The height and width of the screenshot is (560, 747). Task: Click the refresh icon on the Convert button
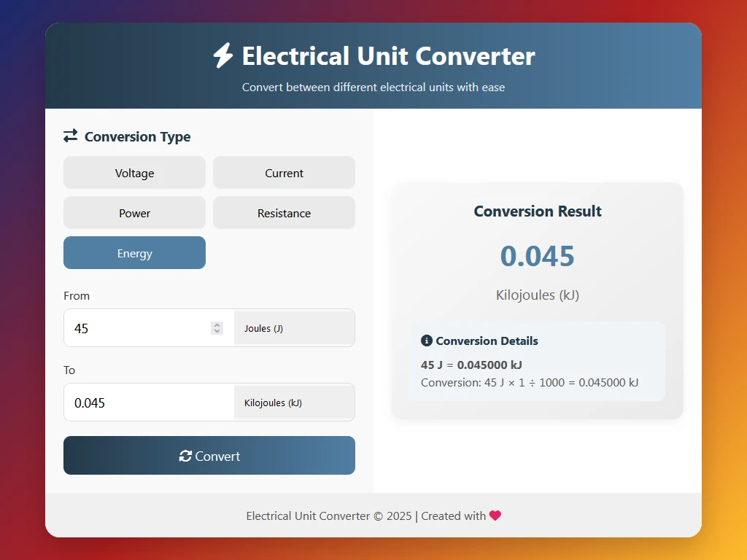click(185, 456)
